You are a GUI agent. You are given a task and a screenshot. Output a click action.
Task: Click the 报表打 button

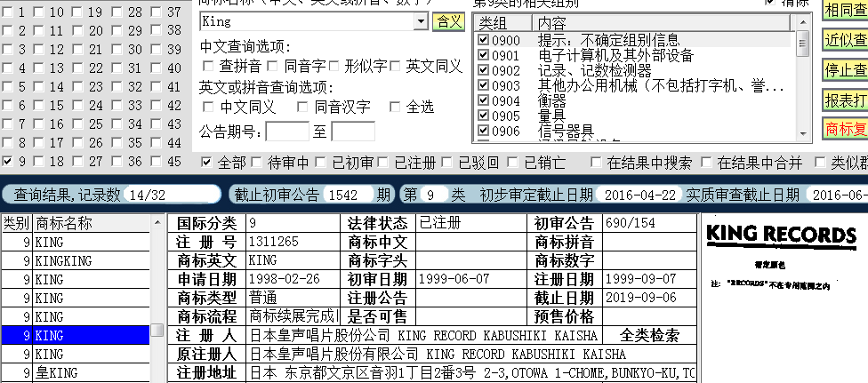pyautogui.click(x=845, y=100)
